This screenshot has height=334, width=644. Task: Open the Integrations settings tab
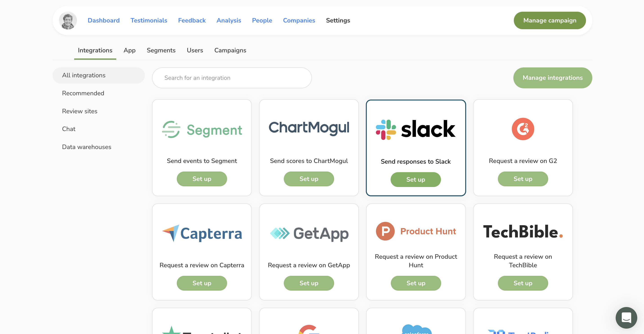coord(95,50)
